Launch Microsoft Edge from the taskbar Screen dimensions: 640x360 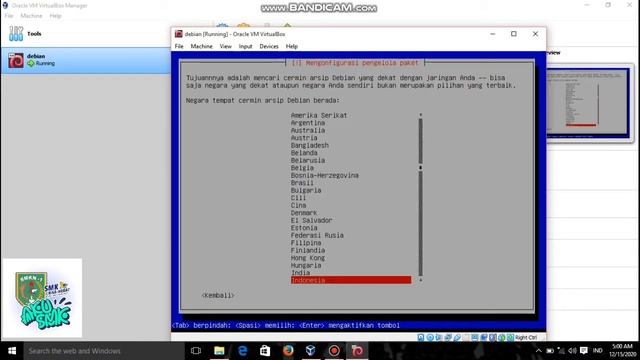(242, 351)
